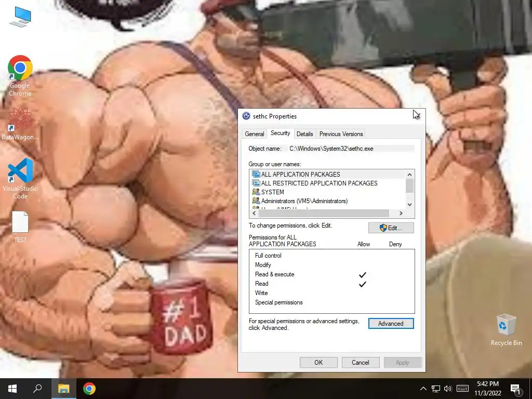Click the horizontal scroll left arrow
532x399 pixels.
pos(254,213)
